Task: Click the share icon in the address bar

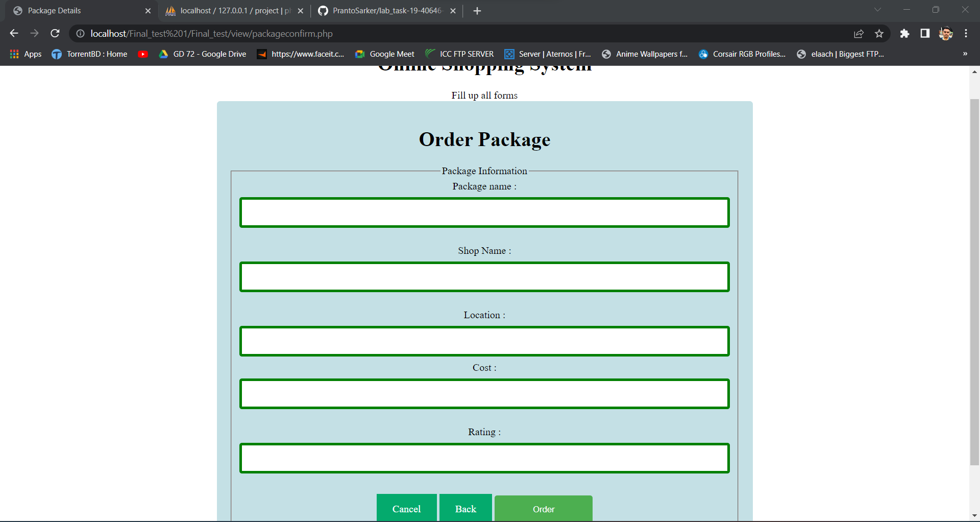Action: click(x=859, y=33)
